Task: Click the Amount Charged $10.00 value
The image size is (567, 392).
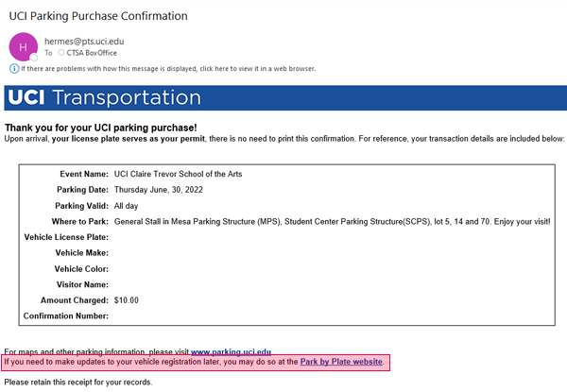Action: [x=127, y=300]
